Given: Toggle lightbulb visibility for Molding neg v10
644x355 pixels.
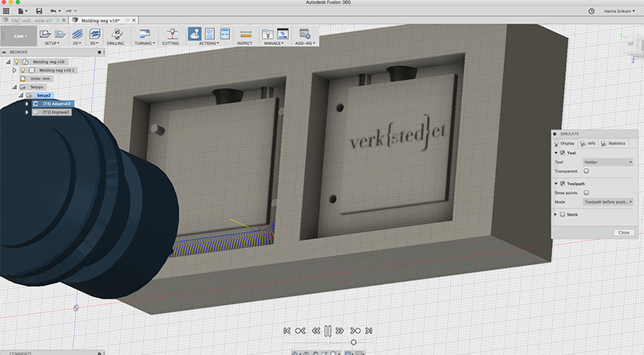Looking at the screenshot, I should pyautogui.click(x=17, y=62).
